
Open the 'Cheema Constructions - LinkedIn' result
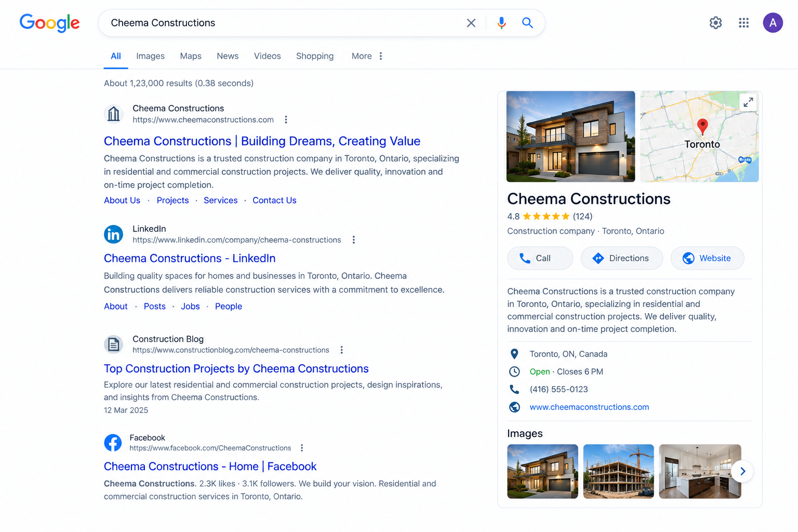190,258
